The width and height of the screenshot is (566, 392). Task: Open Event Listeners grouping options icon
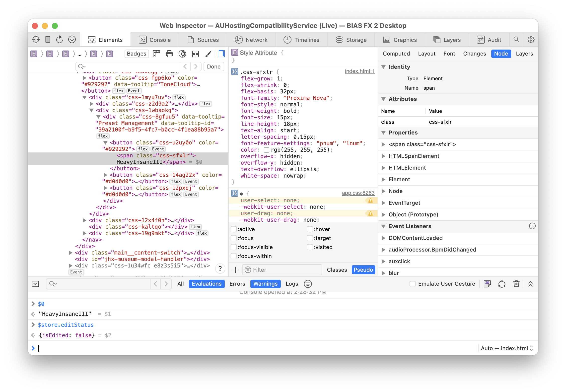coord(532,226)
